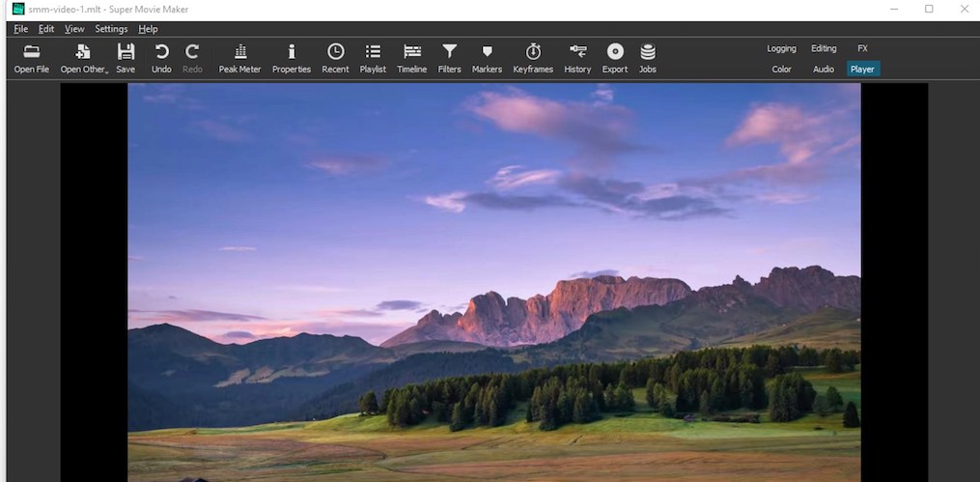Open the History panel
Screen dimensions: 980x482
(x=577, y=58)
